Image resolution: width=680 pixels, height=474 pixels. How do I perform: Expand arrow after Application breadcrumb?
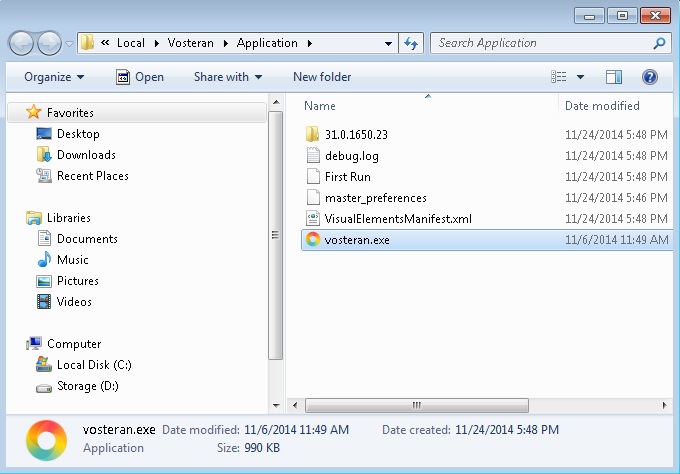click(x=310, y=43)
